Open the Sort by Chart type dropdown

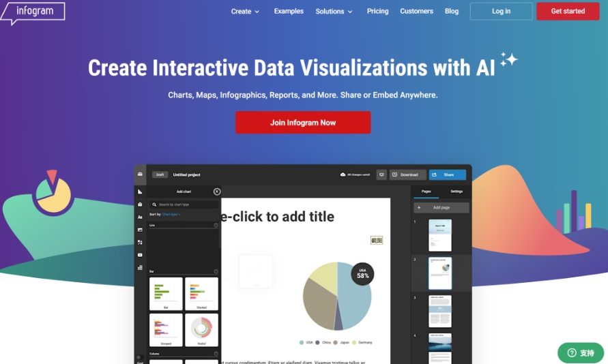pos(171,214)
